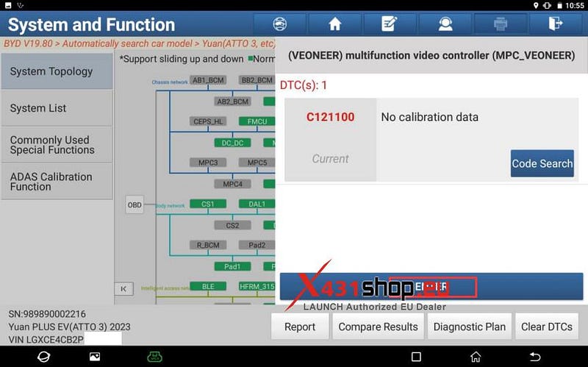Open ADAS Calibration Function
Image resolution: width=588 pixels, height=367 pixels.
coord(57,182)
